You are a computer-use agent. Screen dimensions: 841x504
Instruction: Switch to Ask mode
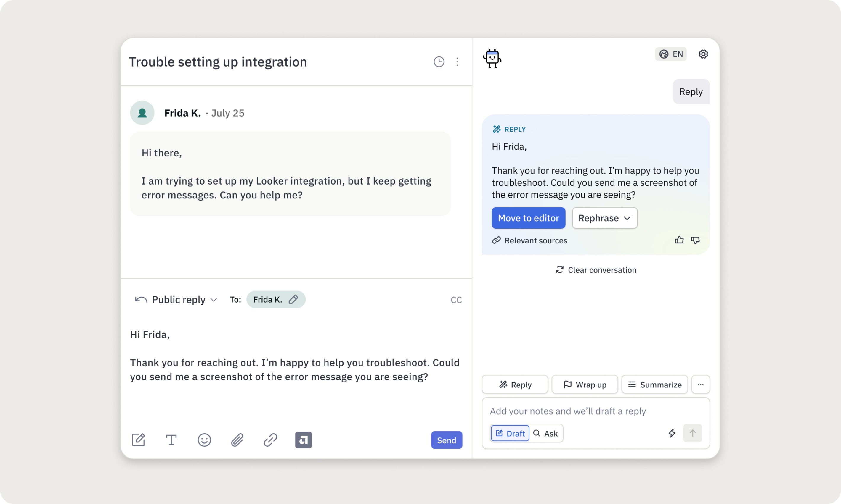pos(546,433)
